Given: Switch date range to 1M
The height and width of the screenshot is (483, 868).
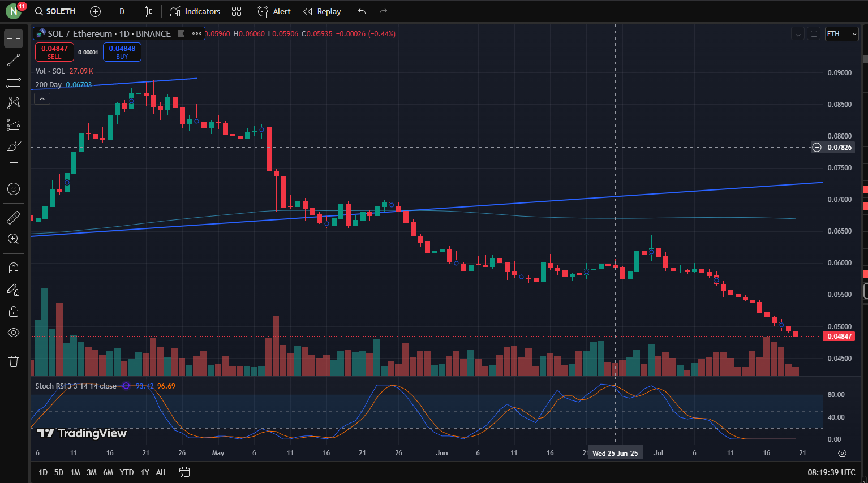Looking at the screenshot, I should pyautogui.click(x=75, y=472).
